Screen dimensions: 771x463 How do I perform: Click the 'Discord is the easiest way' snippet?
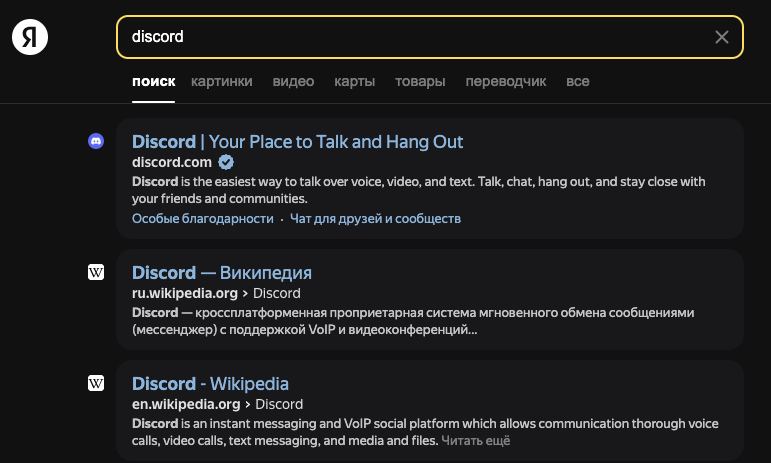pos(418,190)
